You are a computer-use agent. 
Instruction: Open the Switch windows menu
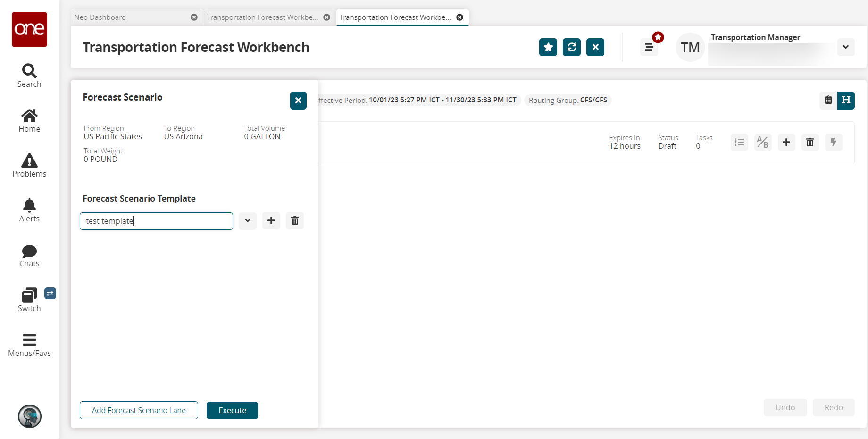tap(29, 300)
